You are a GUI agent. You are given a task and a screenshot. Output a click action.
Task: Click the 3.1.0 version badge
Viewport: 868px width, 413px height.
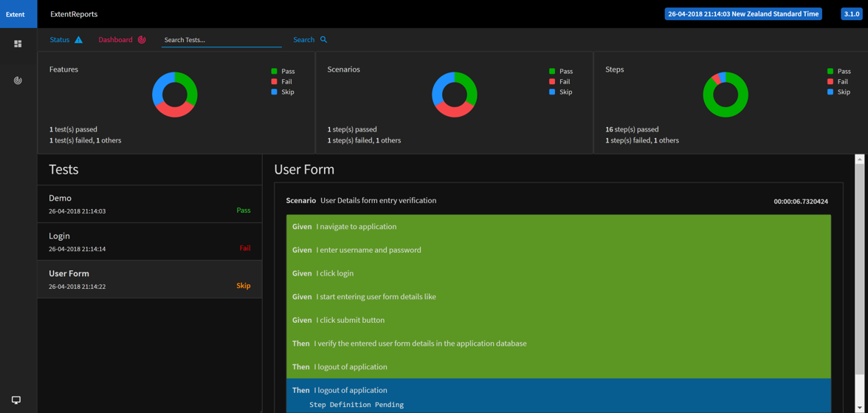[x=851, y=14]
